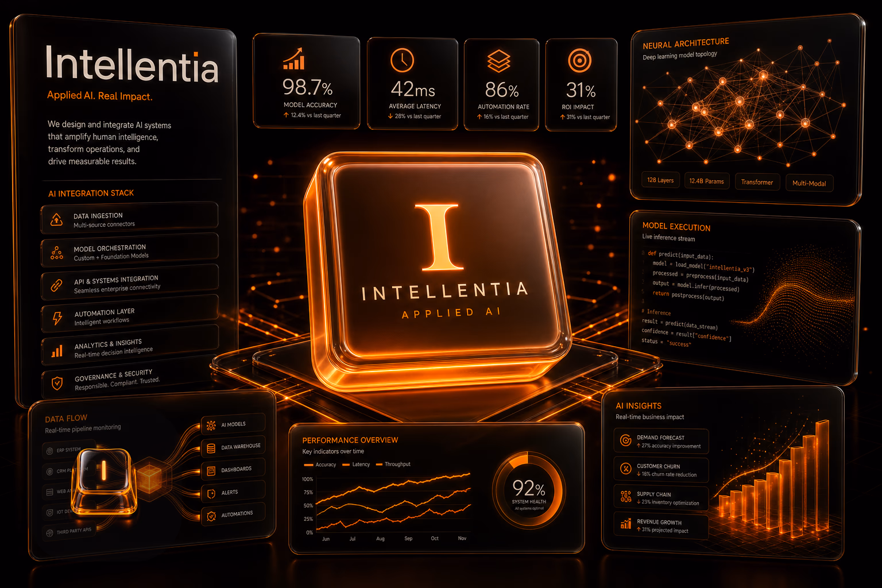Open the Customer Churn insight icon
882x588 pixels.
coord(626,469)
